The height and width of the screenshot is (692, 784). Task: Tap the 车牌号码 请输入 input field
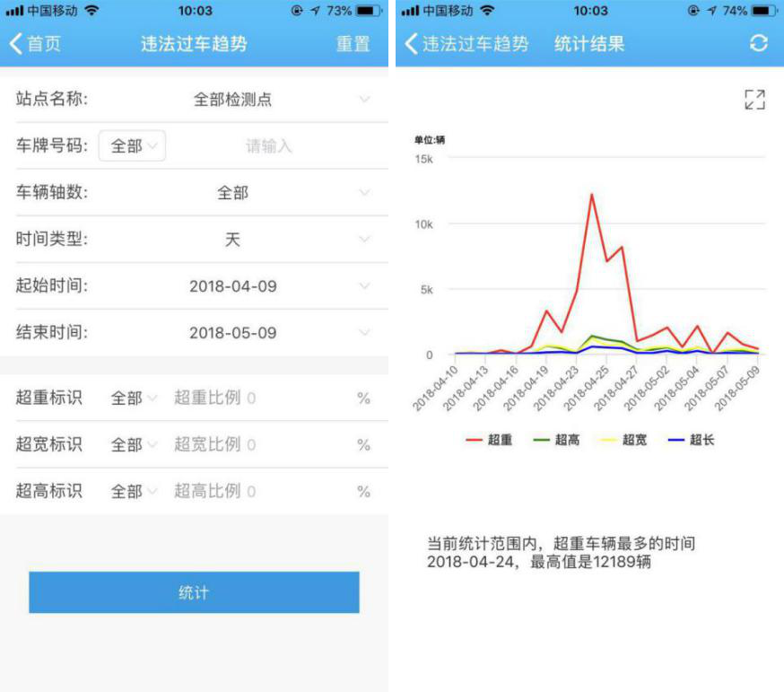(269, 146)
